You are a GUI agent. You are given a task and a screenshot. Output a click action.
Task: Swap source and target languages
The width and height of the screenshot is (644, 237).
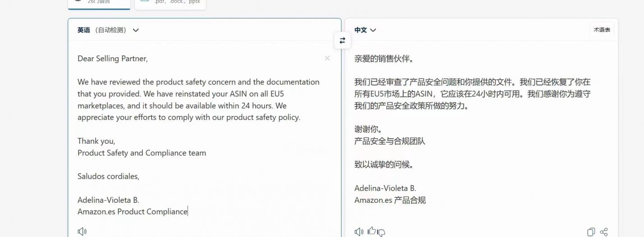point(342,41)
